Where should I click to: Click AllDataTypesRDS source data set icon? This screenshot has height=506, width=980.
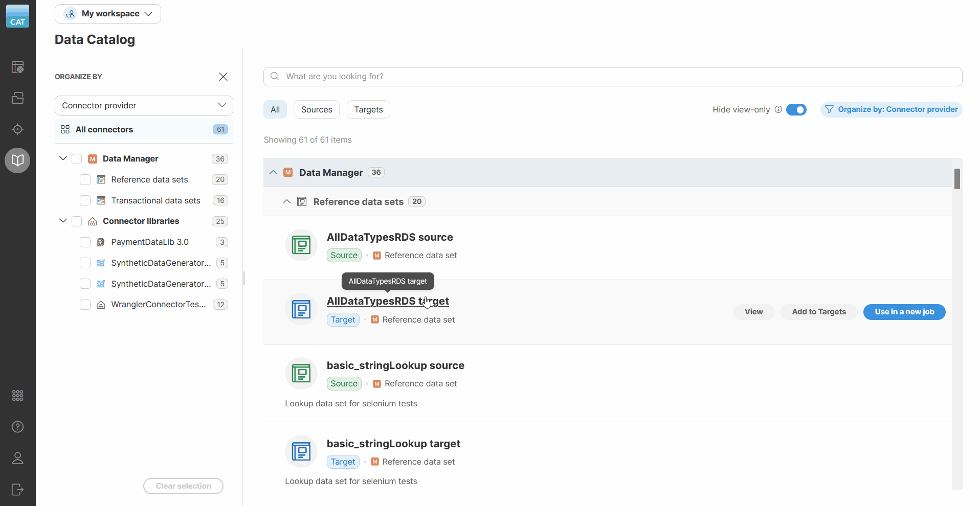[301, 245]
